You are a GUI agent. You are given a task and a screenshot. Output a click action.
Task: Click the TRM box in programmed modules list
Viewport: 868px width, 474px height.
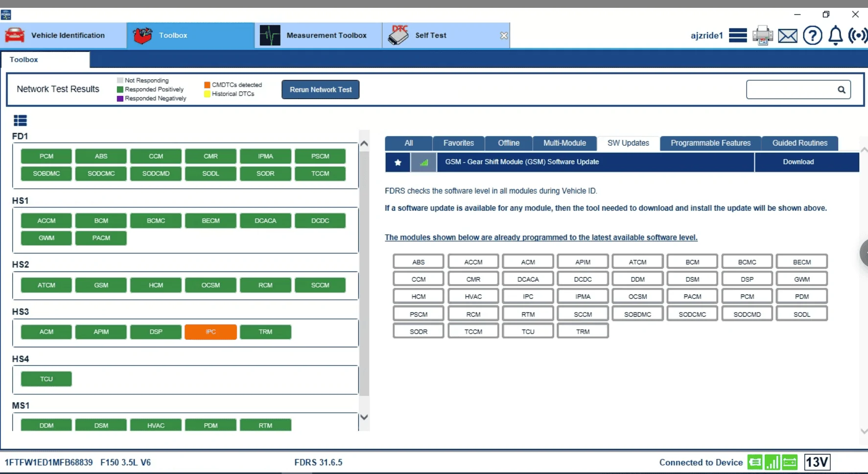pyautogui.click(x=583, y=331)
